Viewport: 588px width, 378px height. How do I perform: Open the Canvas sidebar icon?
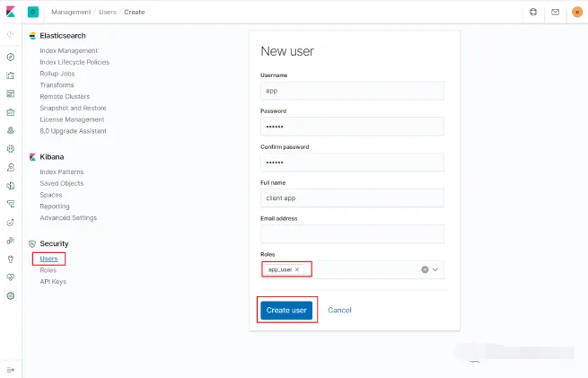click(x=11, y=112)
